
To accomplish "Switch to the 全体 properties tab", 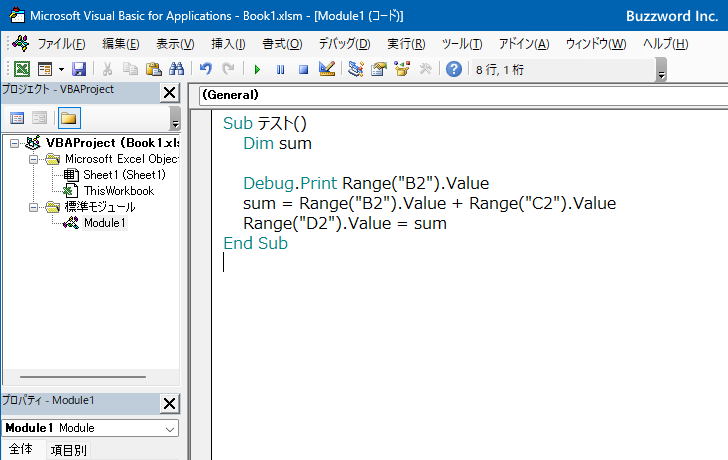I will 21,449.
